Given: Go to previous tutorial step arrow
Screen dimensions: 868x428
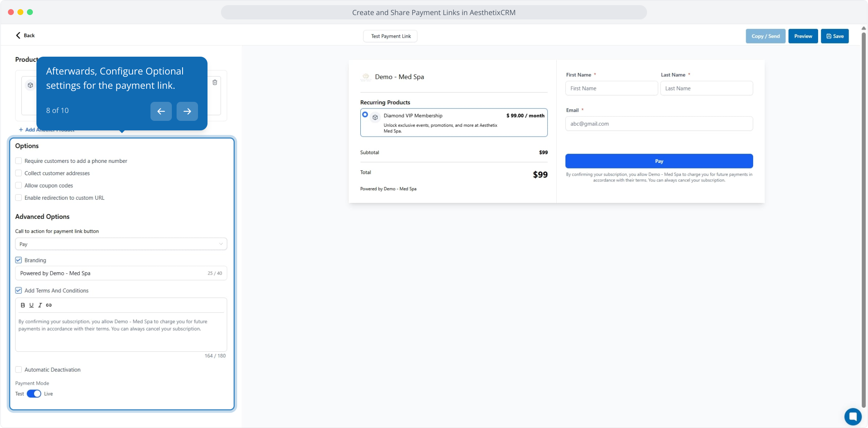Looking at the screenshot, I should [161, 111].
